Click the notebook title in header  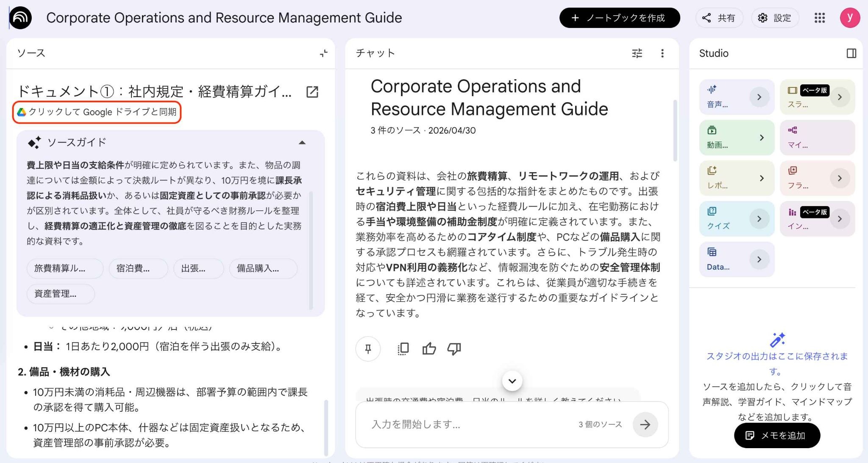(x=224, y=18)
